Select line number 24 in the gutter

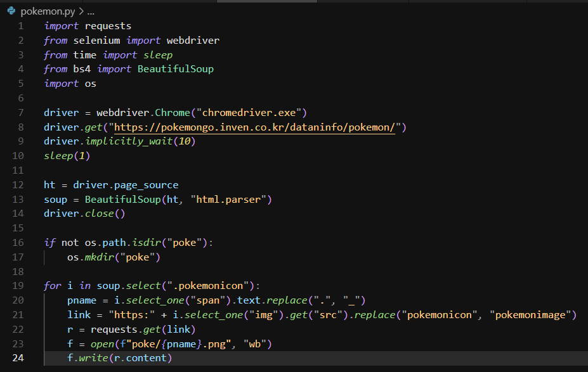click(x=18, y=358)
